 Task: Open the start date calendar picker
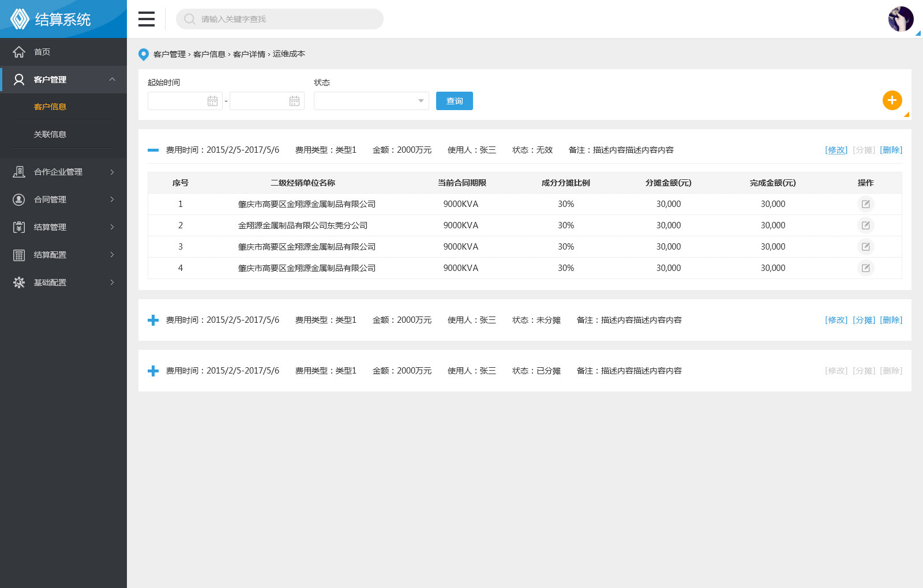point(212,101)
